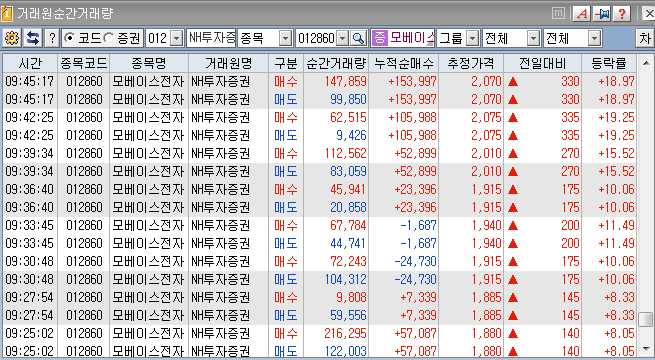Click the NH투자증 broker name field
The height and width of the screenshot is (360, 655).
pos(211,39)
